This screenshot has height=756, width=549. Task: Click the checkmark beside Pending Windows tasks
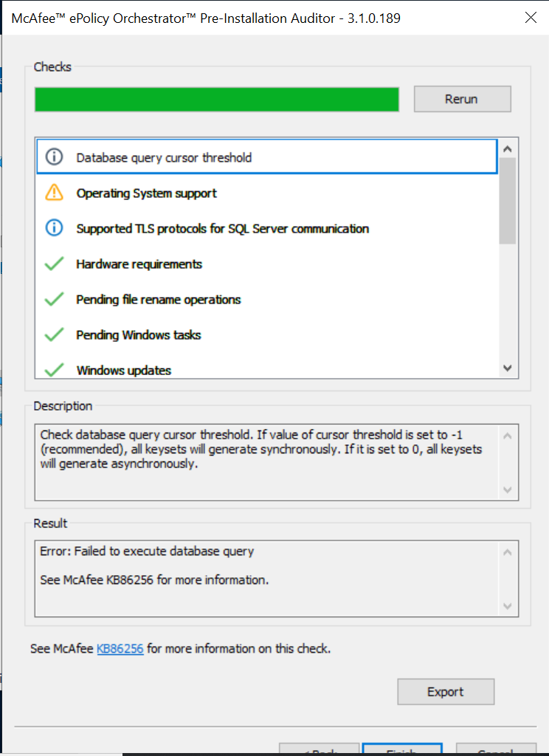coord(54,334)
